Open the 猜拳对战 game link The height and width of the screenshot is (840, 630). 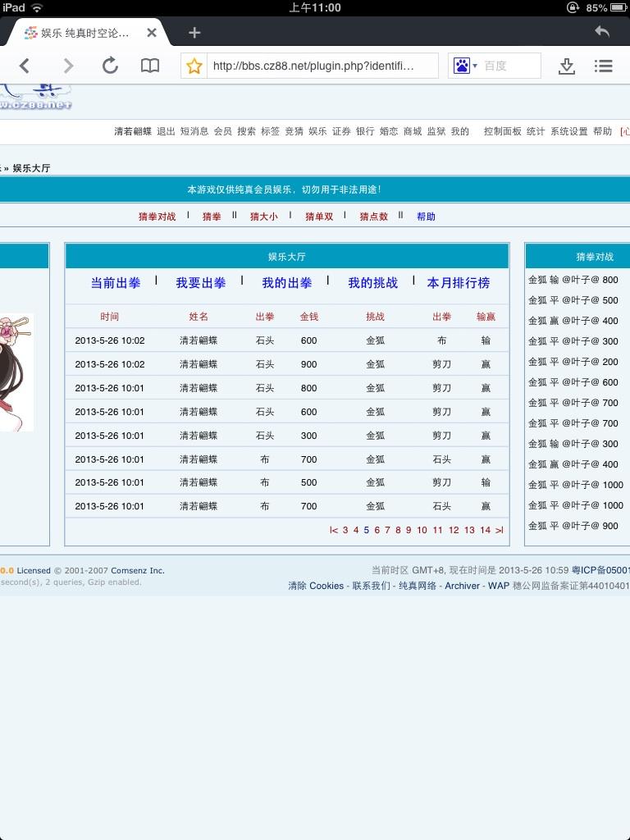tap(157, 217)
